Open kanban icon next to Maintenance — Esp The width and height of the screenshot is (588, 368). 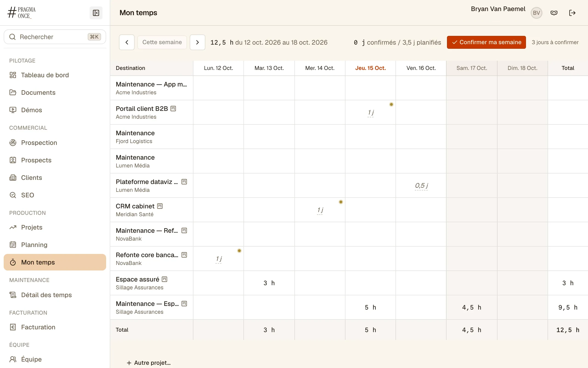[184, 304]
